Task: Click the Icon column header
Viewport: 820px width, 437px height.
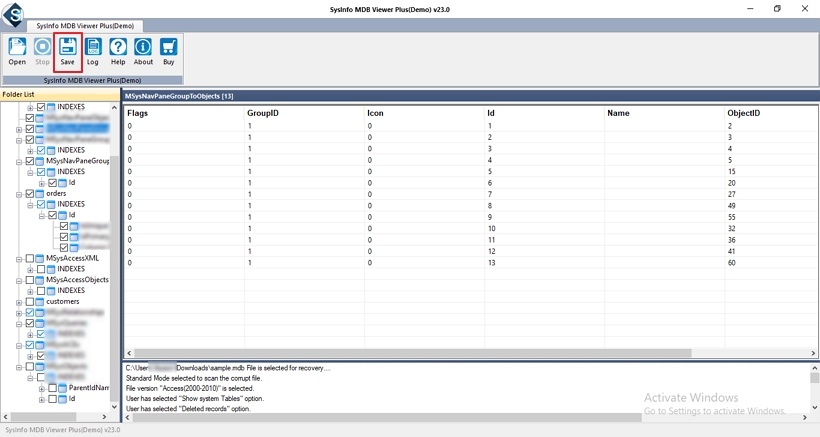Action: (x=375, y=113)
